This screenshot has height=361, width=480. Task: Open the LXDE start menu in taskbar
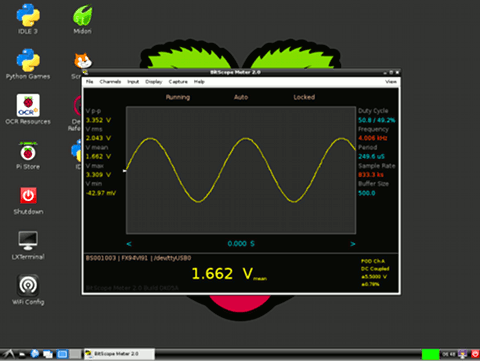[x=8, y=354]
